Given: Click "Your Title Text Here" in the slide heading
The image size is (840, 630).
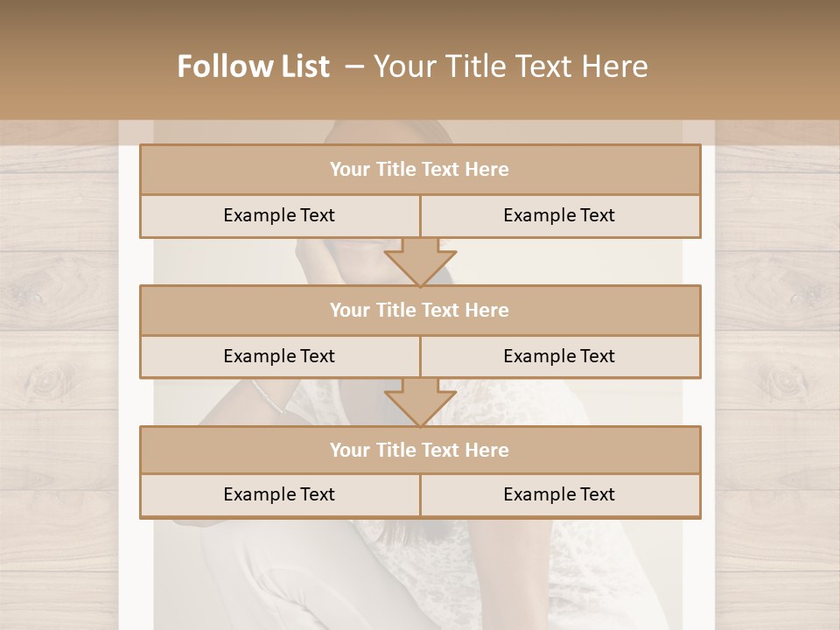Looking at the screenshot, I should [x=510, y=66].
